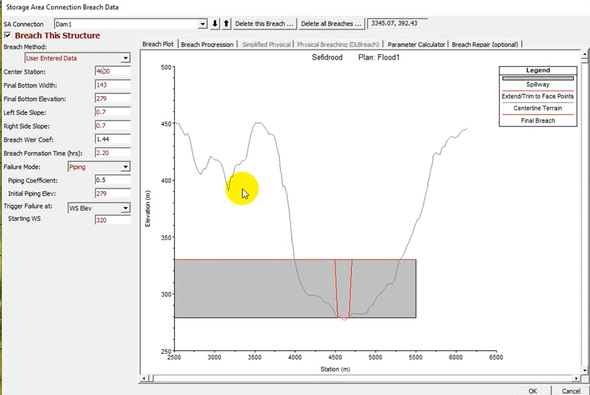Click the Final Breach legend entry
Viewport: 590px width, 395px height.
click(x=538, y=120)
